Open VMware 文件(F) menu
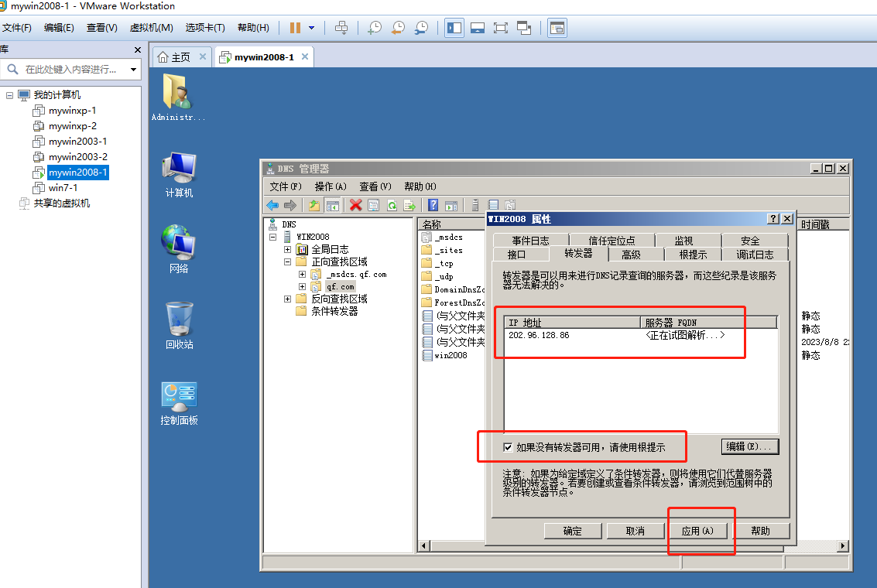The width and height of the screenshot is (877, 588). pyautogui.click(x=17, y=27)
